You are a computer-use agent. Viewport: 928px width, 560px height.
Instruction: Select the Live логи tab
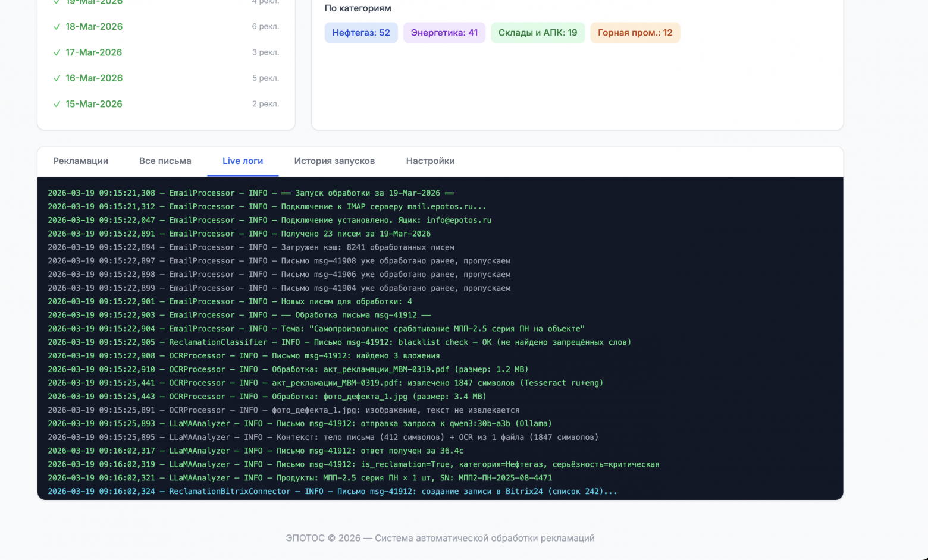click(x=243, y=161)
